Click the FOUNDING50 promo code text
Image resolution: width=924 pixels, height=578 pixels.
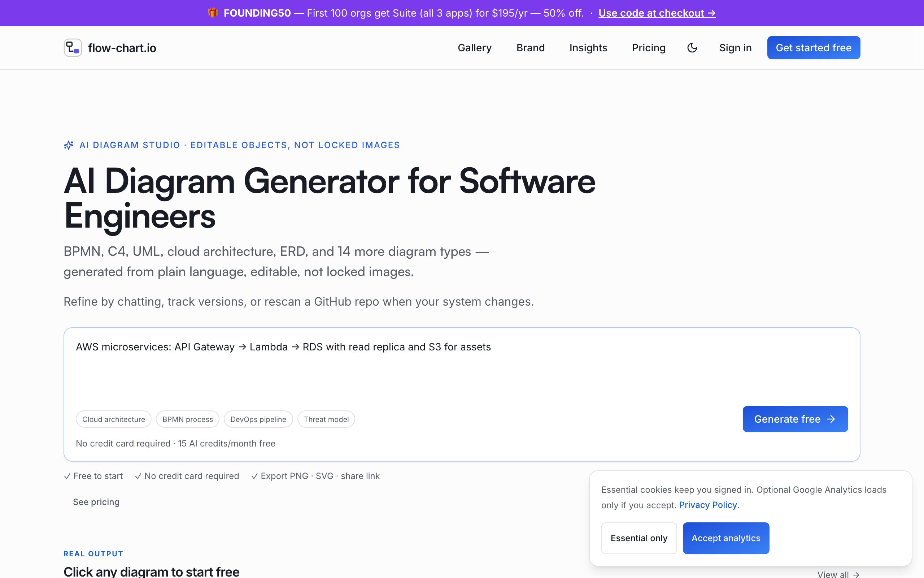[257, 13]
